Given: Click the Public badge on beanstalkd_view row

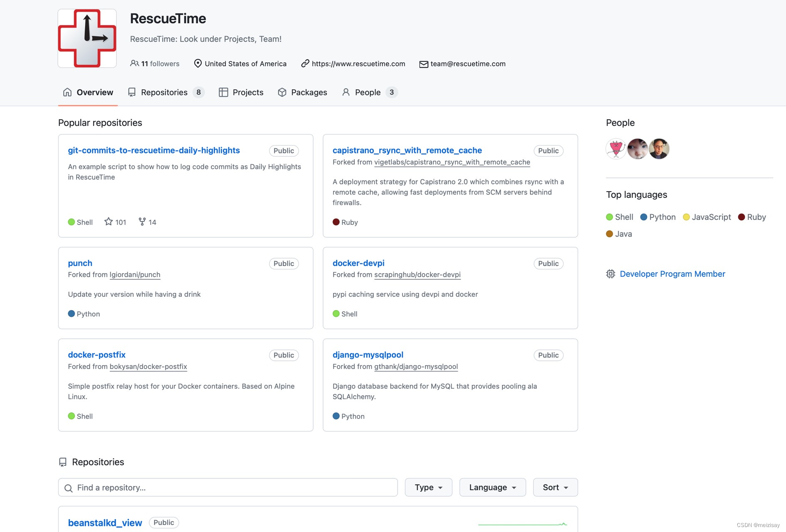Looking at the screenshot, I should click(164, 523).
